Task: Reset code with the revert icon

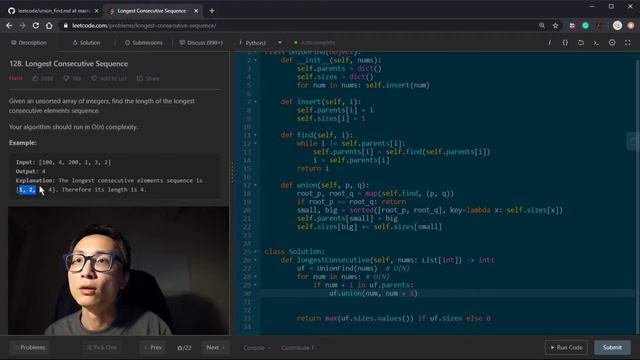Action: point(580,42)
